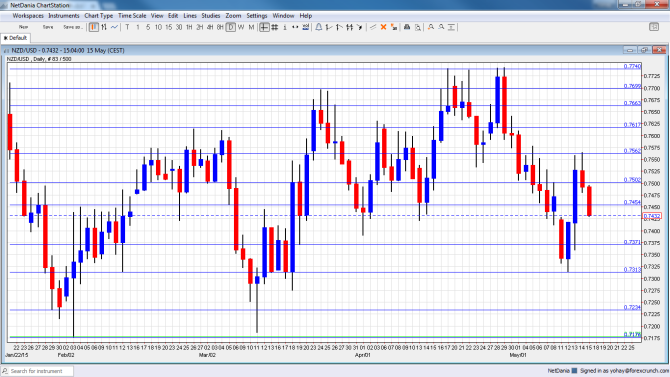This screenshot has width=670, height=377.
Task: Open the Time Scale menu
Action: [x=132, y=16]
